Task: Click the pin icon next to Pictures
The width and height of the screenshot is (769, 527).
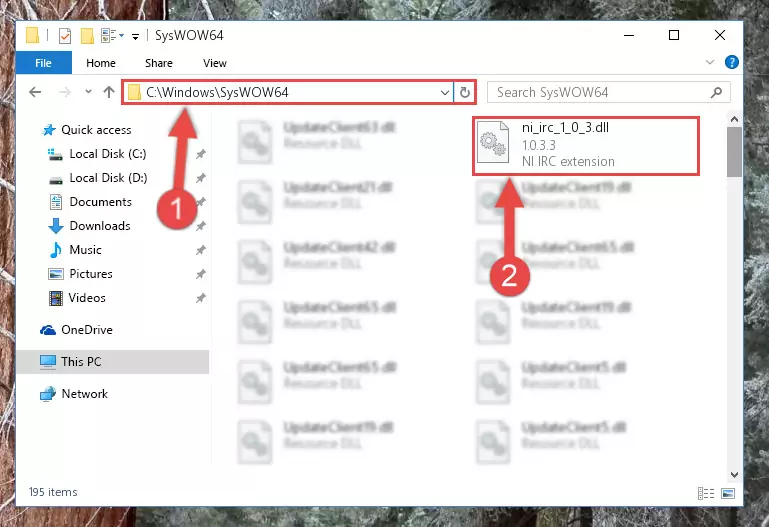Action: [x=201, y=275]
